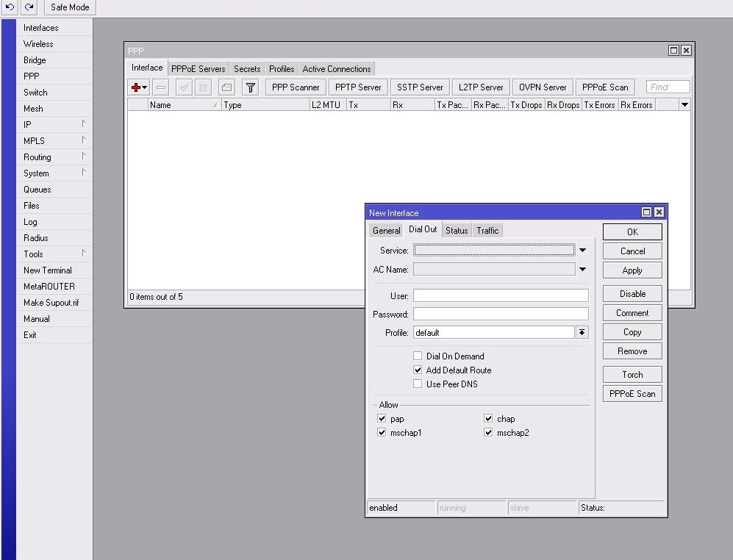
Task: Uncheck Add Default Route
Action: (x=418, y=370)
